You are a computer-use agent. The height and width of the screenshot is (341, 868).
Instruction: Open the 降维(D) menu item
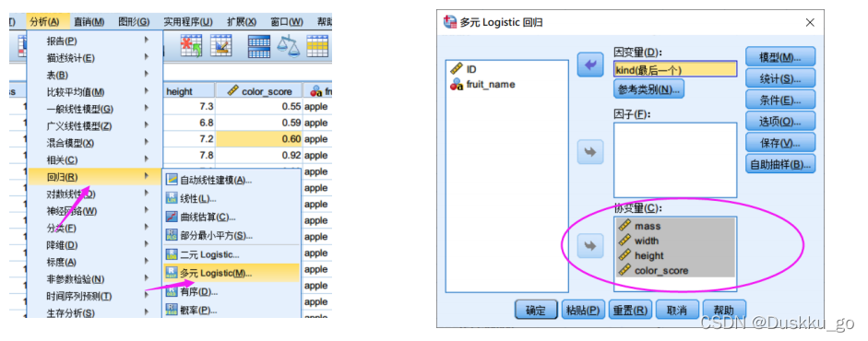click(x=96, y=245)
